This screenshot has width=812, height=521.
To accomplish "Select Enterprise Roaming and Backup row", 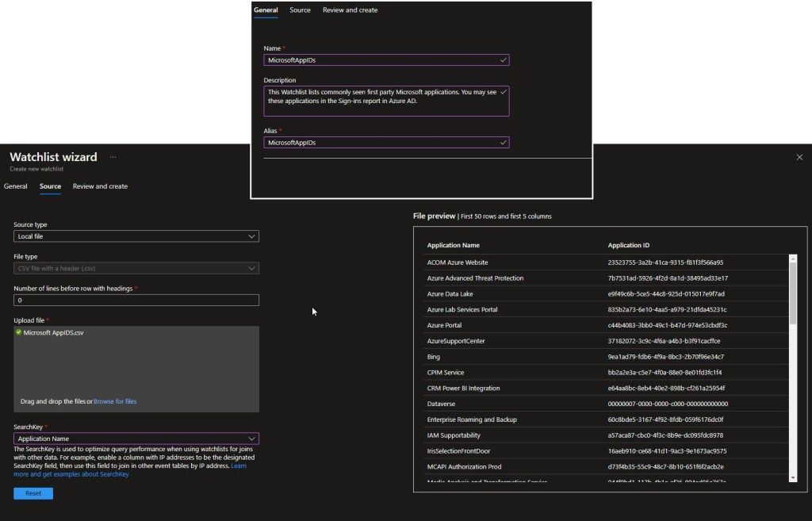I will point(605,419).
